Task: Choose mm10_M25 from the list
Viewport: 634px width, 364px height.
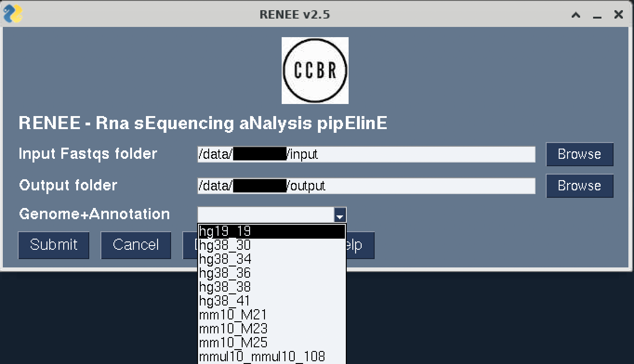Action: (272, 343)
